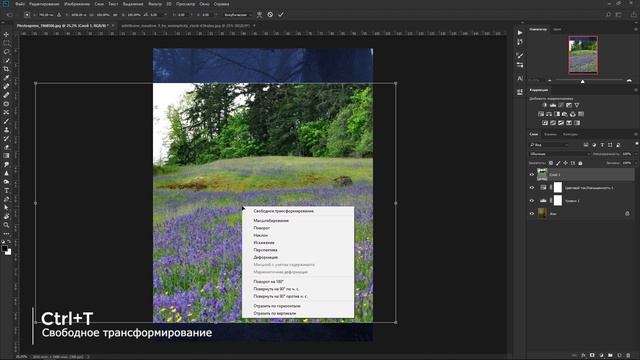Commit transform with the checkmark icon
The width and height of the screenshot is (640, 360).
tap(281, 15)
